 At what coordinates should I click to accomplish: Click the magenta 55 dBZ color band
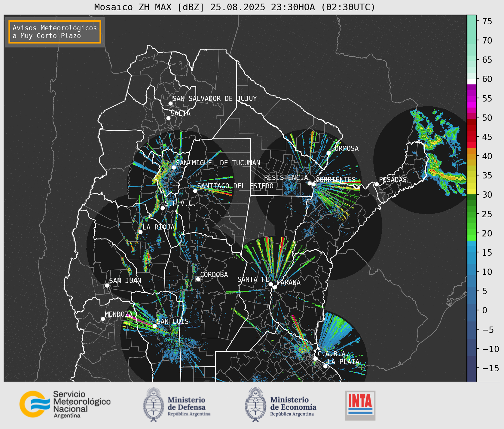472,99
